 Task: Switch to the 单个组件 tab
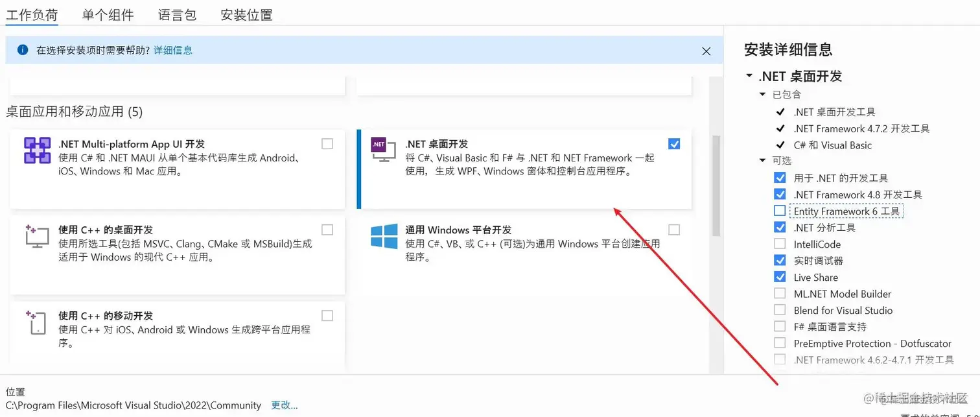coord(108,14)
